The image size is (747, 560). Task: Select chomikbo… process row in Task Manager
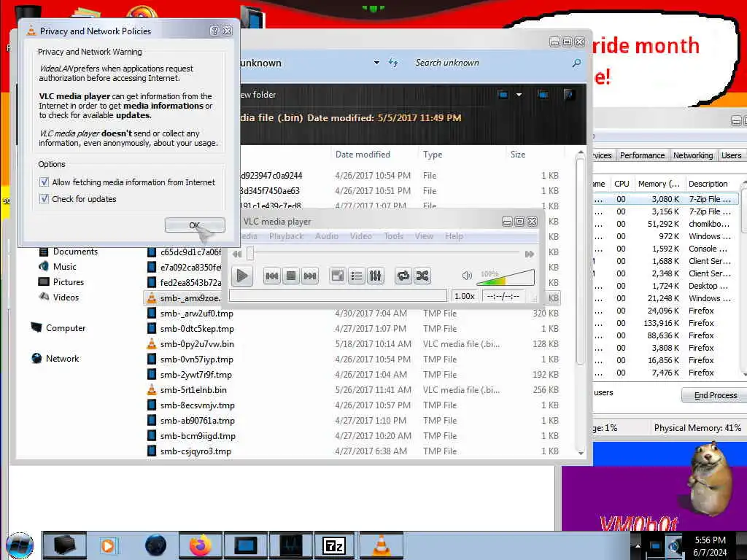[x=667, y=224]
